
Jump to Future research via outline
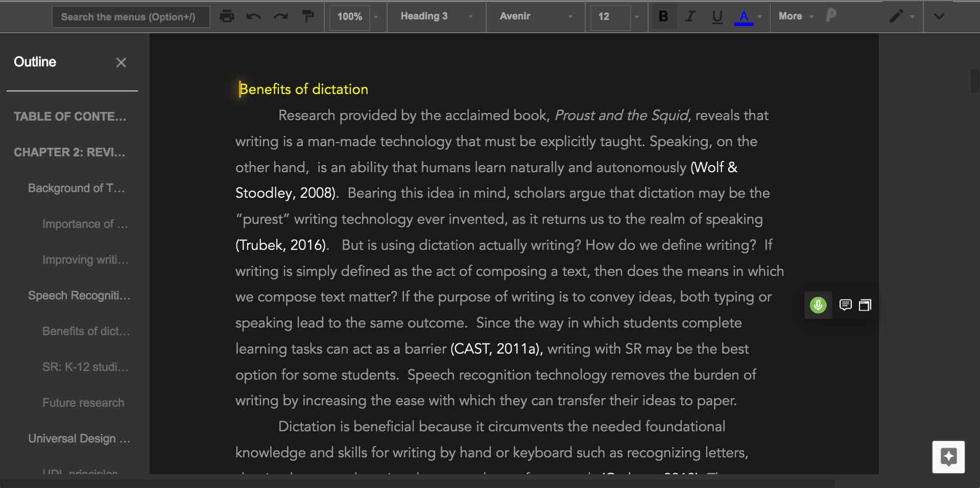point(83,403)
